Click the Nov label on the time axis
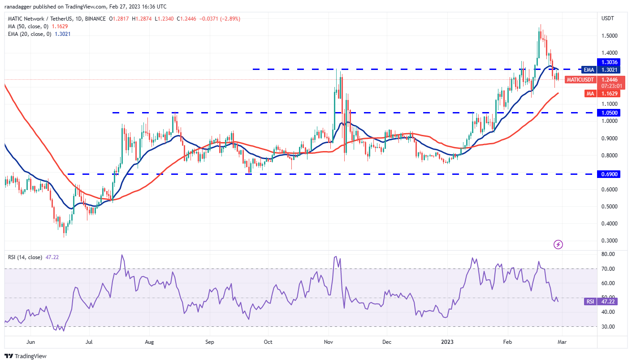Image resolution: width=632 pixels, height=364 pixels. pos(329,342)
